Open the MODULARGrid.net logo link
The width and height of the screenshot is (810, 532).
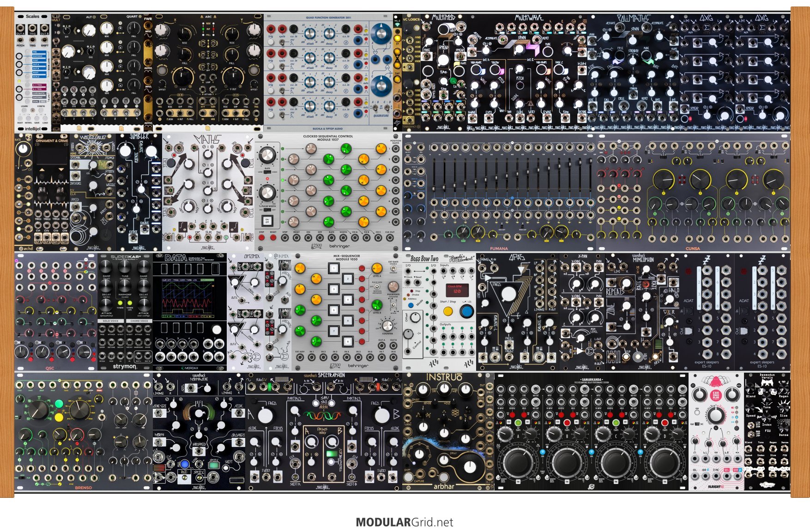pyautogui.click(x=405, y=522)
